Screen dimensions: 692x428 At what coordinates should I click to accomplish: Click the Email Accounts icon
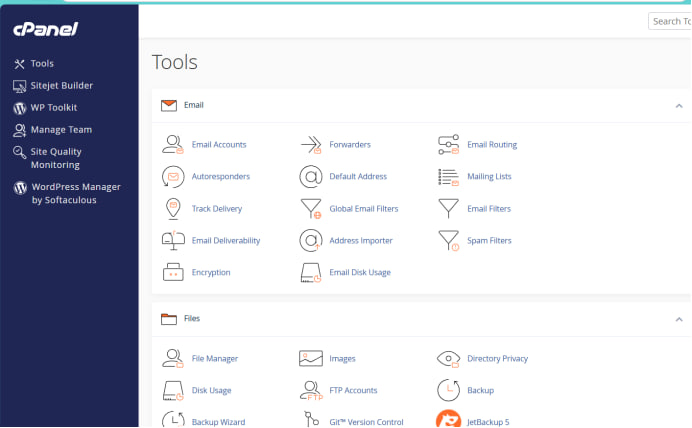pyautogui.click(x=173, y=145)
